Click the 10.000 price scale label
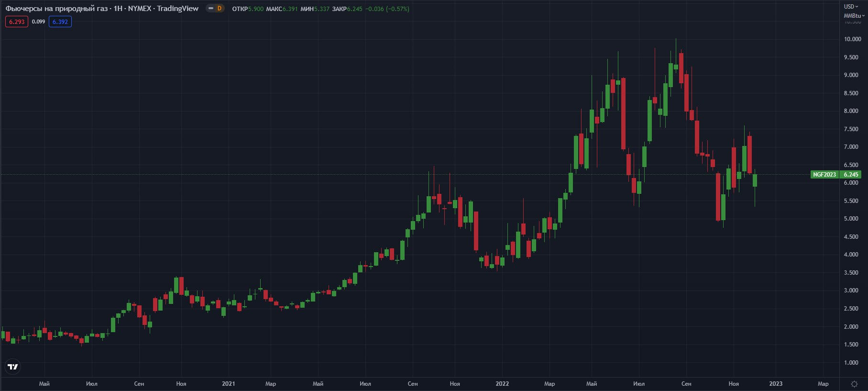 click(x=852, y=39)
